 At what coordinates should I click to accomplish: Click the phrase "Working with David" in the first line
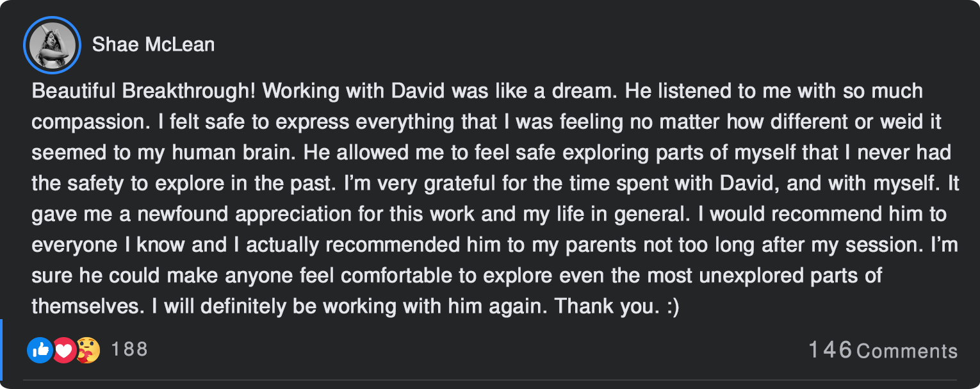pyautogui.click(x=354, y=91)
